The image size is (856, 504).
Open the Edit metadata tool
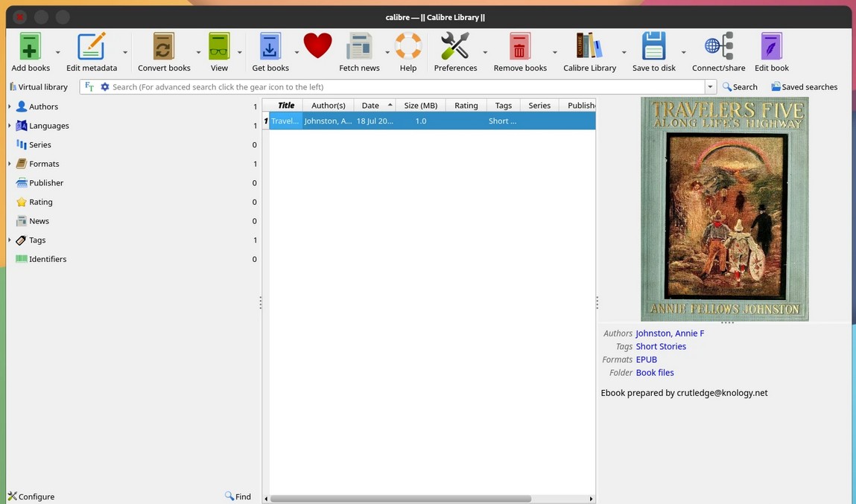pos(91,48)
